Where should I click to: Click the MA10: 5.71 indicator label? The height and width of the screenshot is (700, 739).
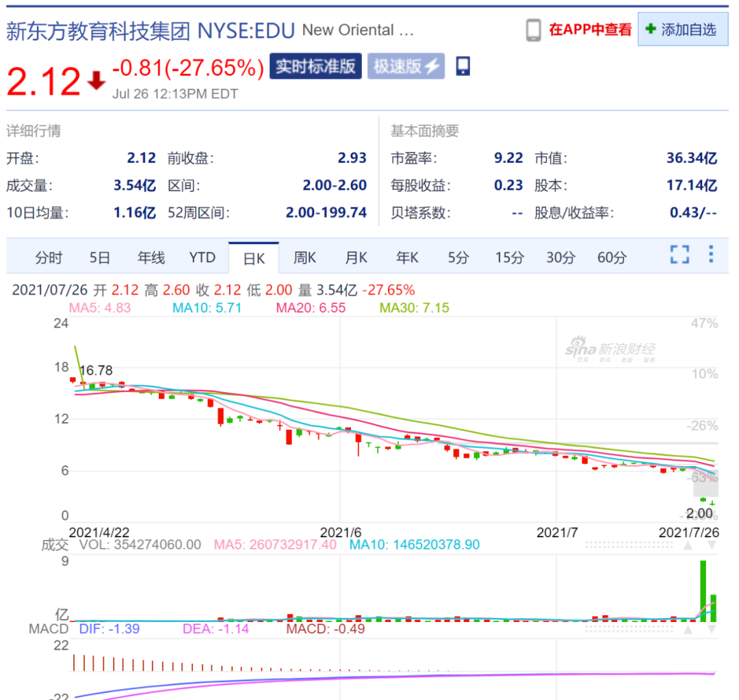207,308
